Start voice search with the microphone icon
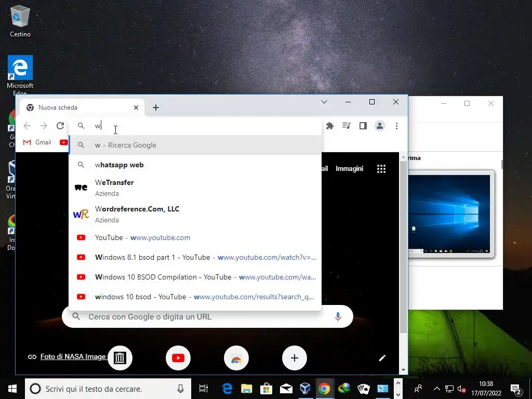The width and height of the screenshot is (532, 399). coord(338,316)
